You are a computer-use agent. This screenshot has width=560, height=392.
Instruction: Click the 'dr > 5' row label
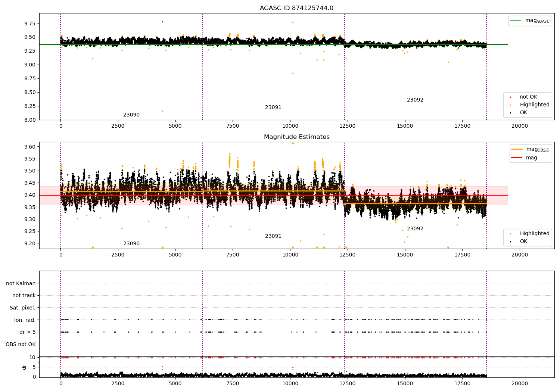pos(28,332)
